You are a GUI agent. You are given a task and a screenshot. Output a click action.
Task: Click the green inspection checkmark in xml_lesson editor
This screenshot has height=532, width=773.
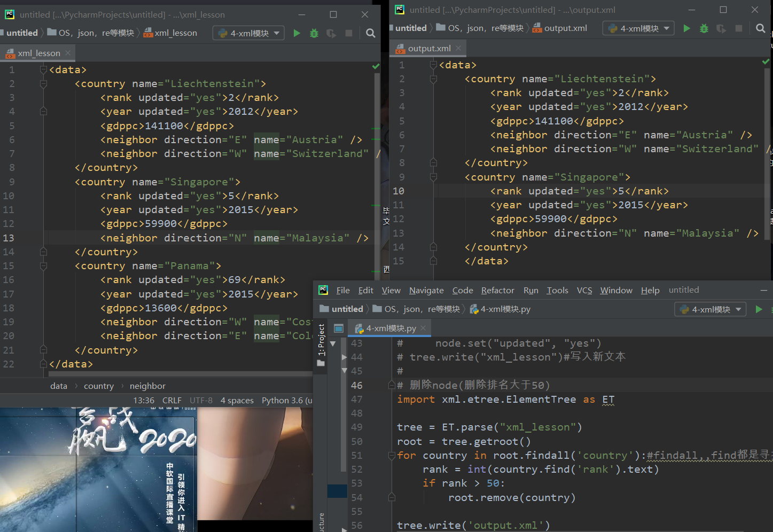[376, 66]
